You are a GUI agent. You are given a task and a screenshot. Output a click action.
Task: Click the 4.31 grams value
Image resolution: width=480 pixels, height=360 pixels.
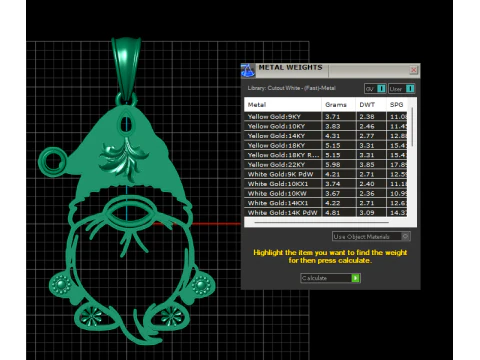pos(333,136)
